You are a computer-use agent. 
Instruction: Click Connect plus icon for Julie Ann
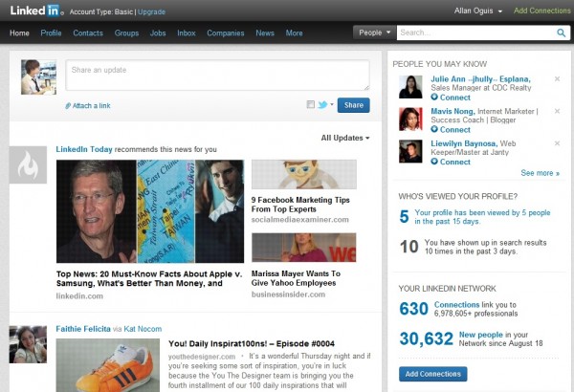tap(434, 97)
